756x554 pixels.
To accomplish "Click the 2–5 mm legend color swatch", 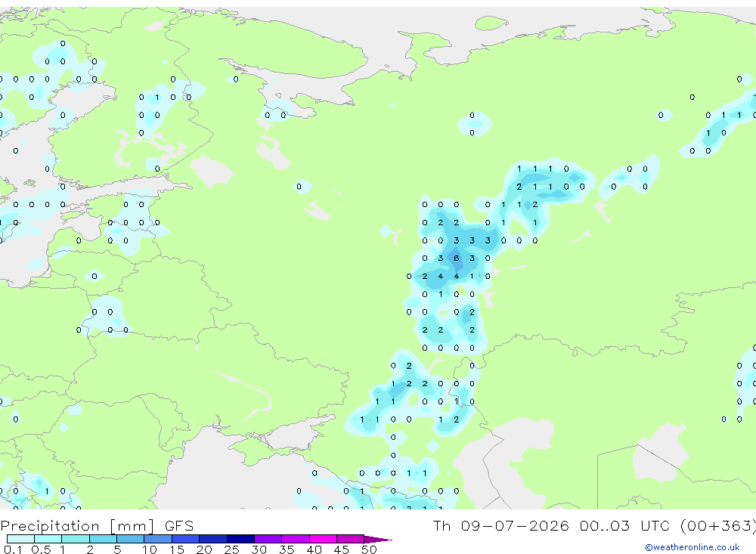I will [103, 539].
